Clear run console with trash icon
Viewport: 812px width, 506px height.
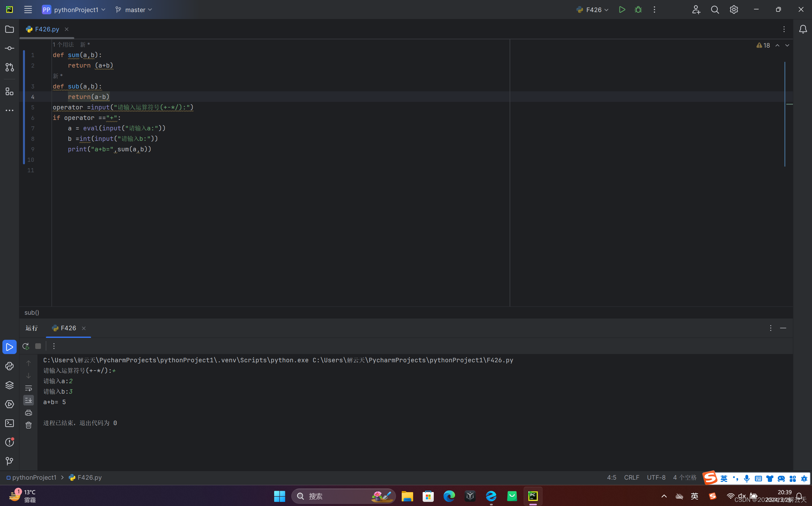click(x=29, y=425)
